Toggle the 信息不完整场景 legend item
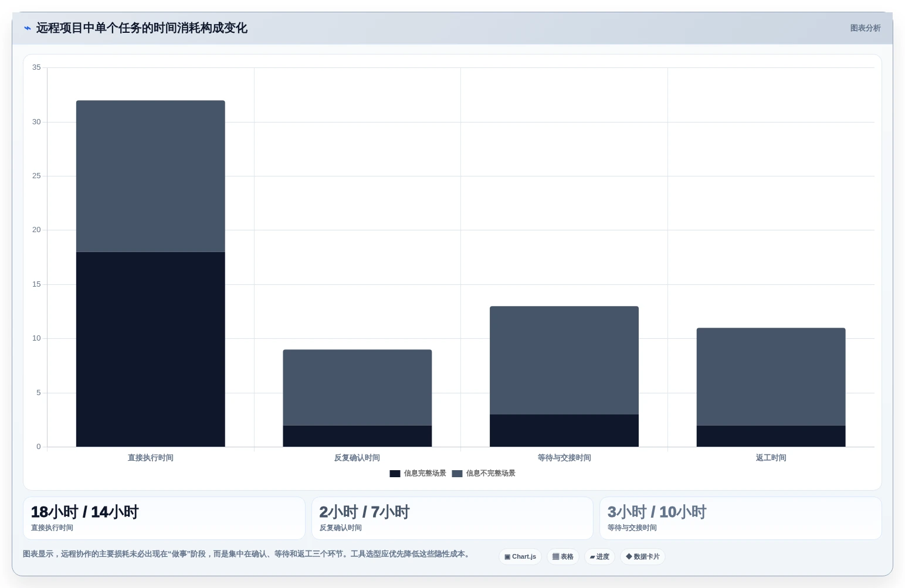 coord(483,473)
